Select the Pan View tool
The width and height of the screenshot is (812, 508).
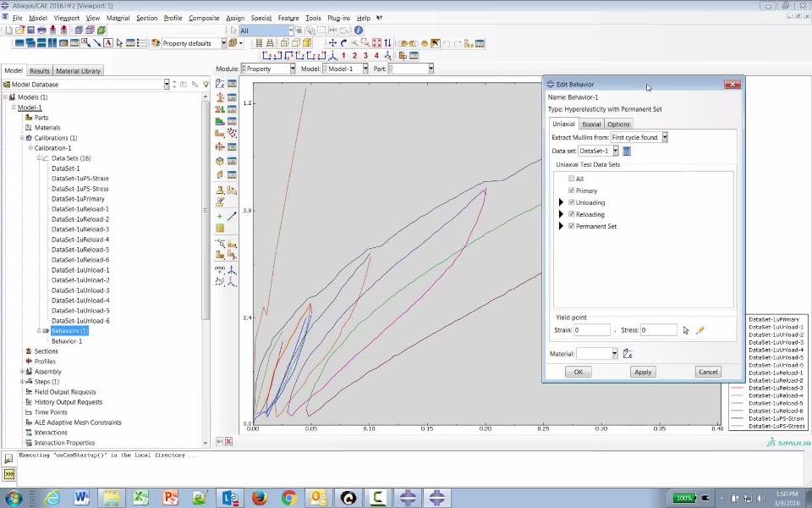tap(332, 43)
